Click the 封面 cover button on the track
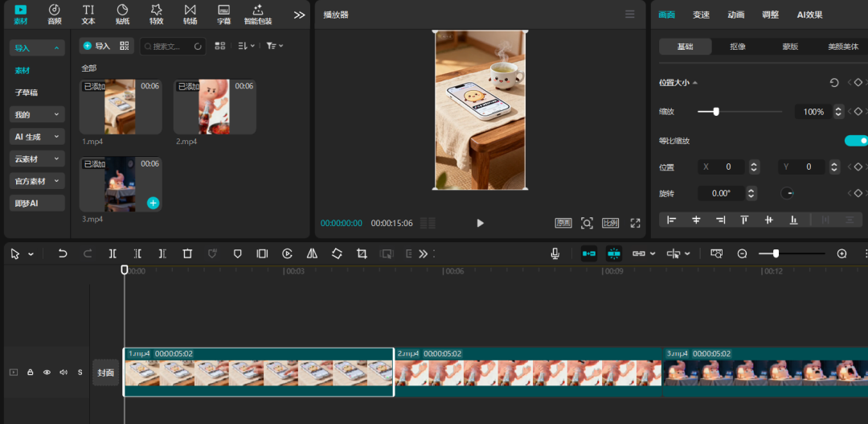868x424 pixels. [106, 373]
